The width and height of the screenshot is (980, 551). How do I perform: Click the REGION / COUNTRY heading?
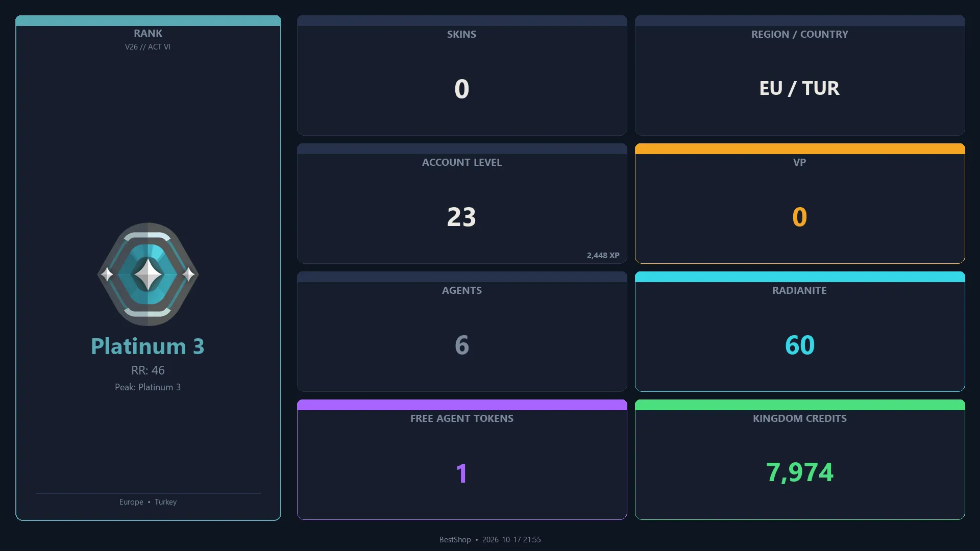(800, 34)
